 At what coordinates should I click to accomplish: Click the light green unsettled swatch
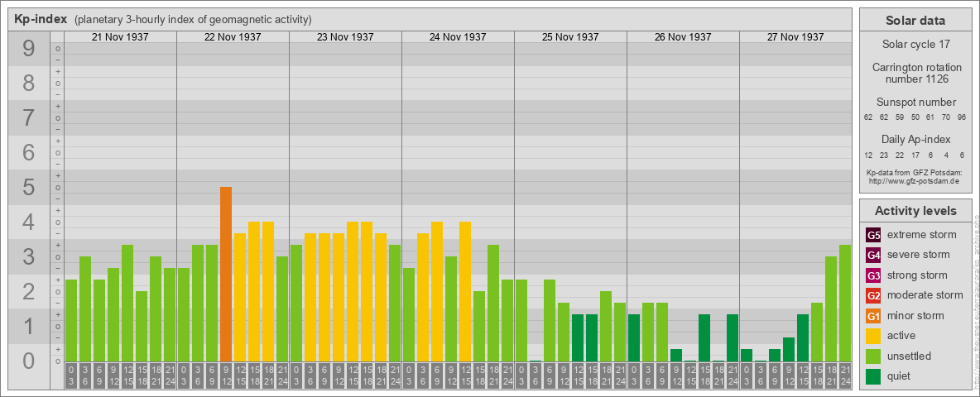tap(873, 356)
